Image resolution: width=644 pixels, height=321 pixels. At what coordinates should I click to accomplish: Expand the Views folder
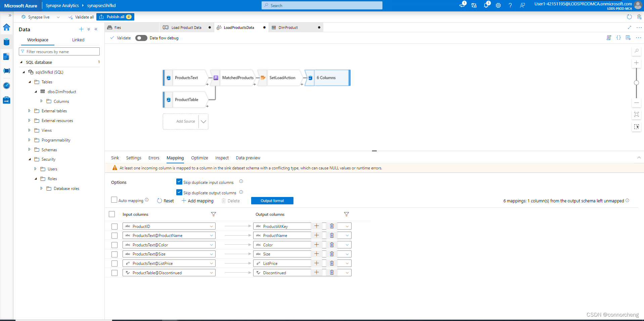(x=29, y=130)
